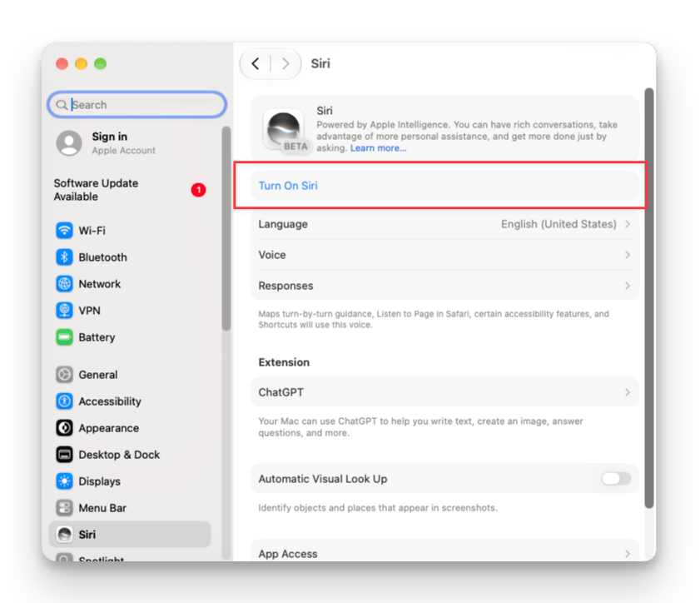
Task: Click the Accessibility icon
Action: (64, 401)
